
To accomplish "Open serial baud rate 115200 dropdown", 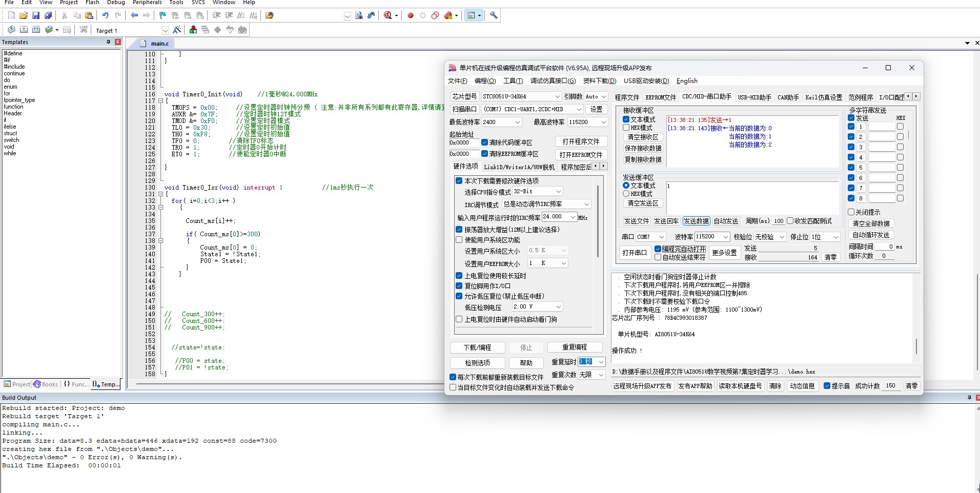I will (712, 237).
